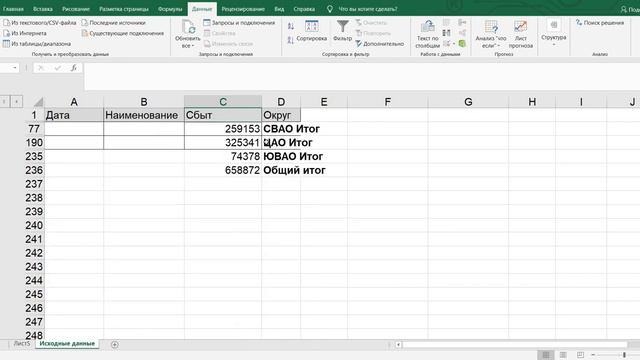
Task: Add a new sheet with plus icon
Action: (115, 344)
